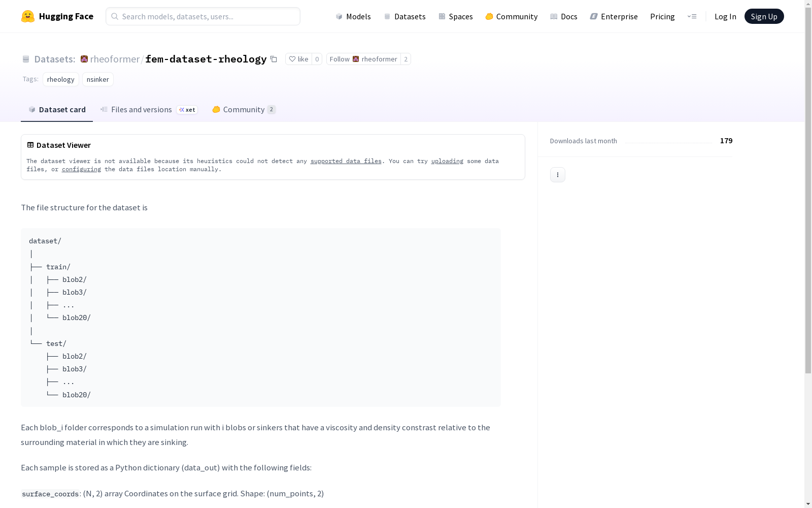Image resolution: width=812 pixels, height=508 pixels.
Task: Click the dataset/ root line in code block
Action: 45,241
